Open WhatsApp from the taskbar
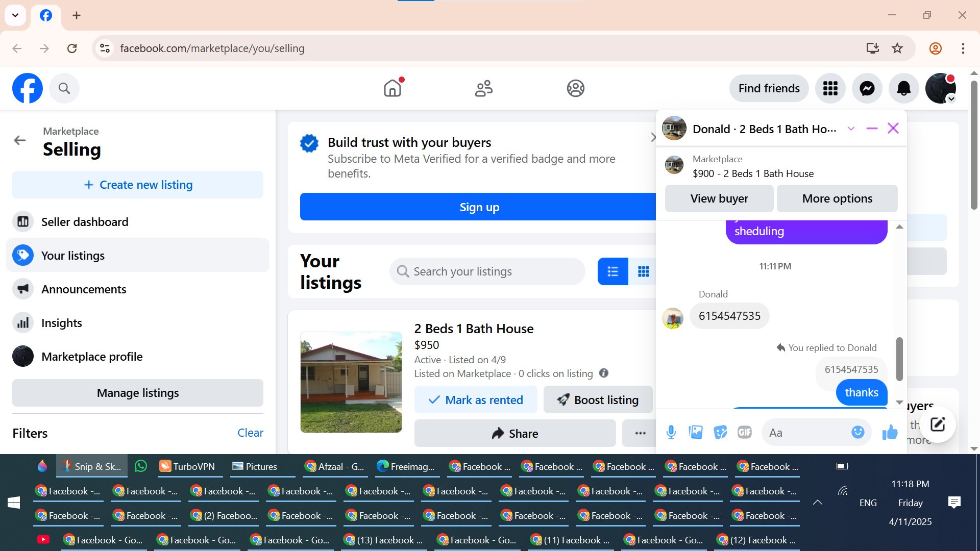The width and height of the screenshot is (980, 551). pyautogui.click(x=141, y=466)
